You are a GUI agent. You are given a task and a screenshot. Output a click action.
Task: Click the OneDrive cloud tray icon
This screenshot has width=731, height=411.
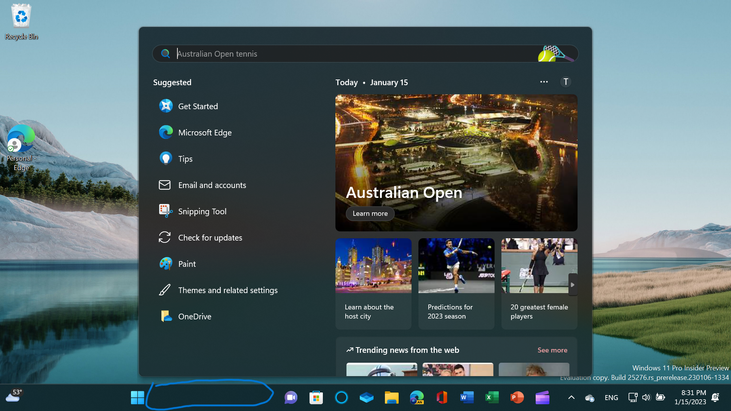(x=590, y=398)
